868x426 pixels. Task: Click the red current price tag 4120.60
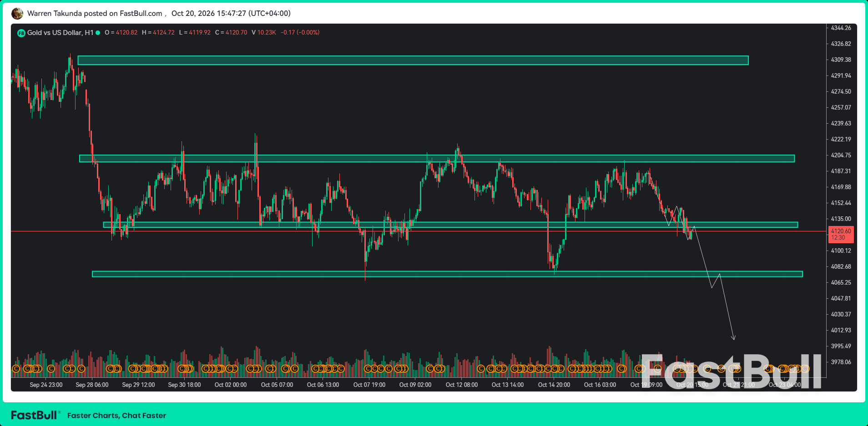[841, 234]
